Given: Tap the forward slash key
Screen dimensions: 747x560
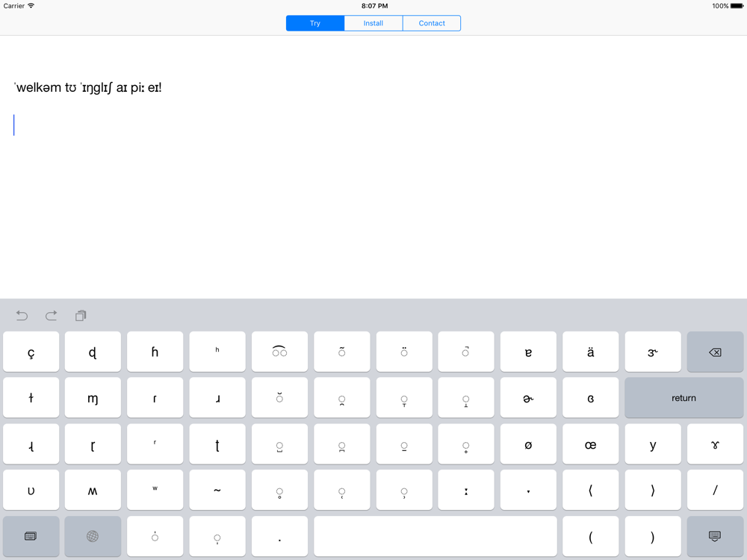Looking at the screenshot, I should (x=715, y=490).
